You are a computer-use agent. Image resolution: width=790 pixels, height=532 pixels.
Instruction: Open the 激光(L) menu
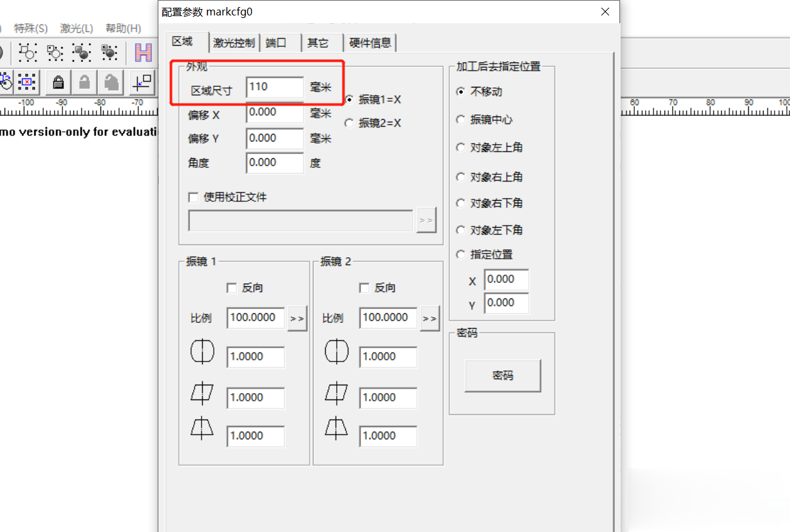[77, 28]
